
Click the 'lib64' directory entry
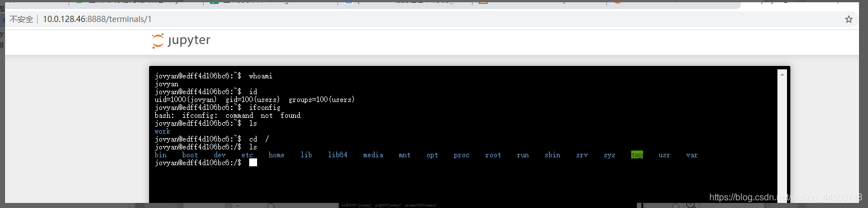coord(338,155)
